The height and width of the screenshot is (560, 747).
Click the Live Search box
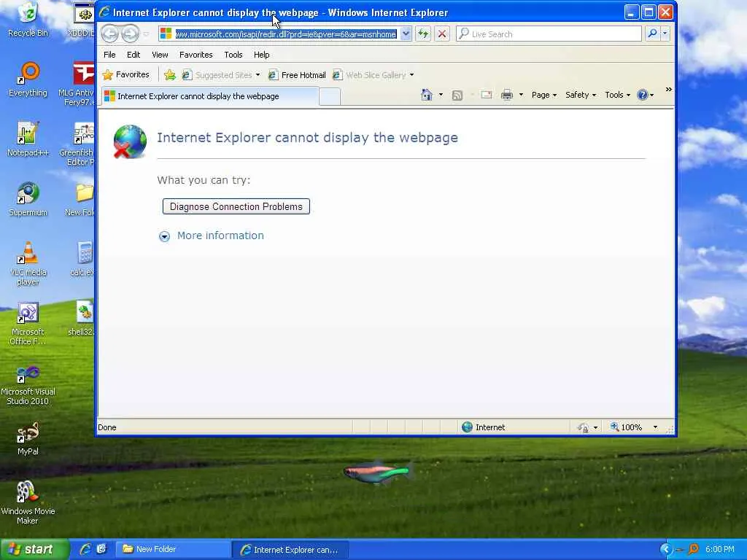click(549, 34)
